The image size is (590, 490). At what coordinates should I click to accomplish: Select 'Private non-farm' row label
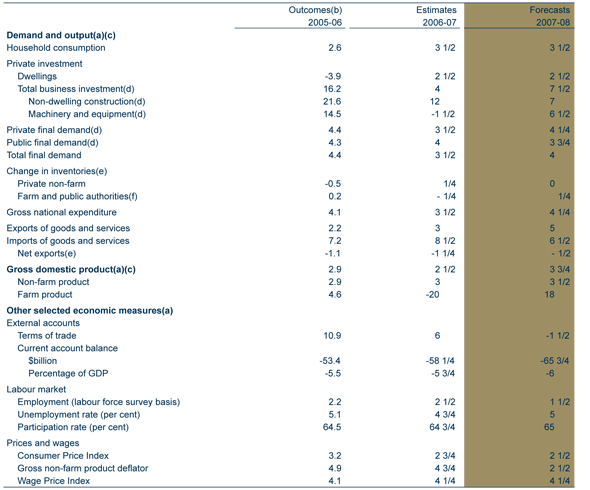click(x=51, y=184)
